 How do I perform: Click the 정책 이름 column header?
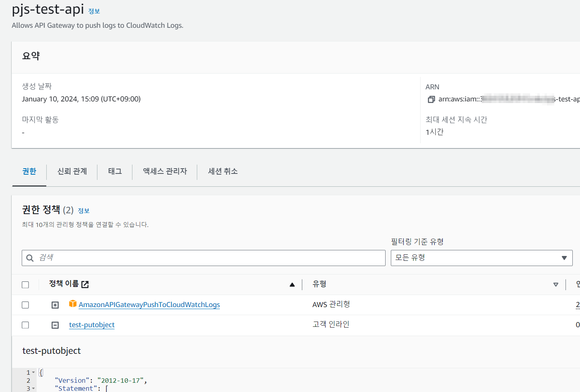tap(64, 284)
